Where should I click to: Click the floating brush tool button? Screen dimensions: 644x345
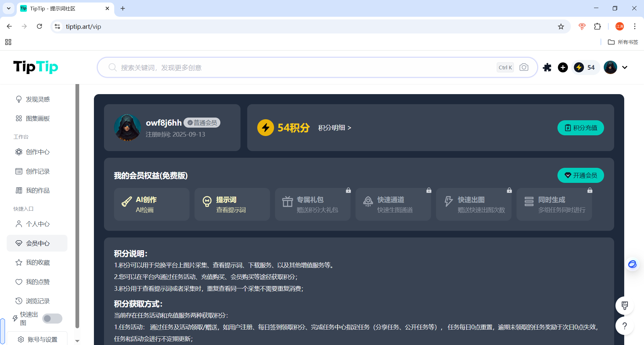coord(625,305)
